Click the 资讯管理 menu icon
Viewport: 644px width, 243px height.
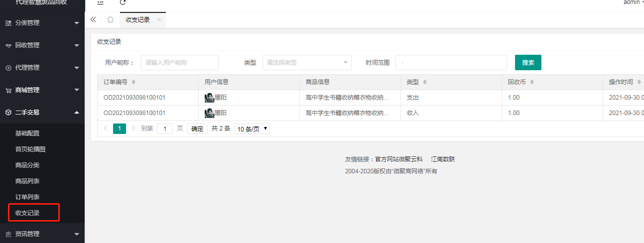[x=8, y=234]
